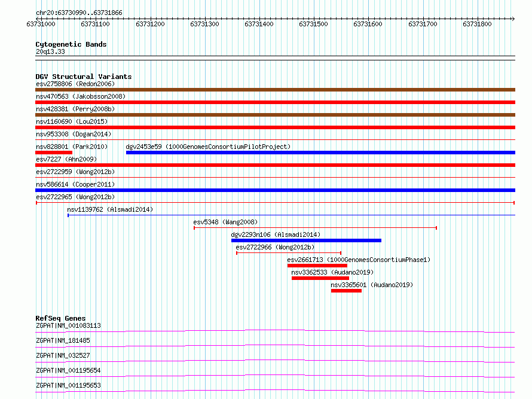
Task: Open variant esv5348 (Wang2008) label
Action: coord(225,222)
